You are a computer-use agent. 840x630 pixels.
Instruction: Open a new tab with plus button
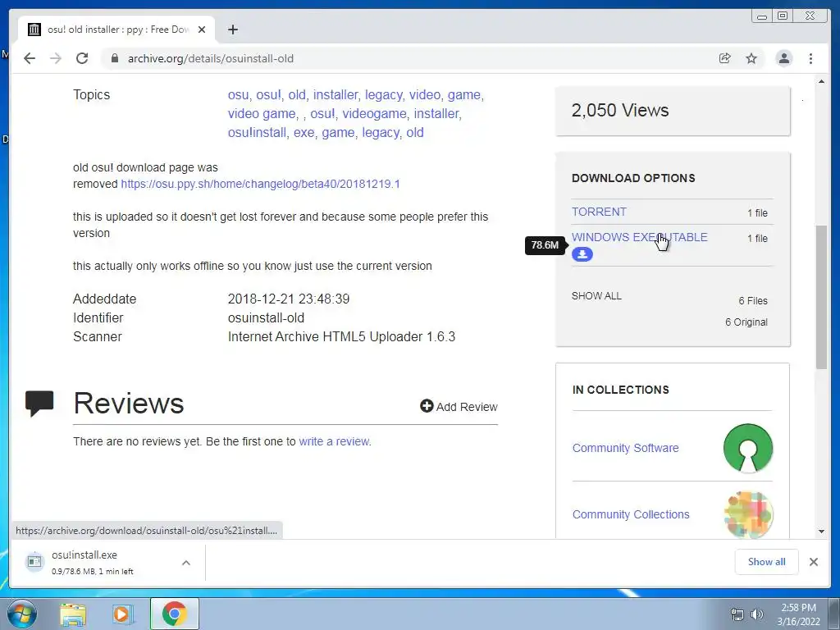click(x=232, y=30)
